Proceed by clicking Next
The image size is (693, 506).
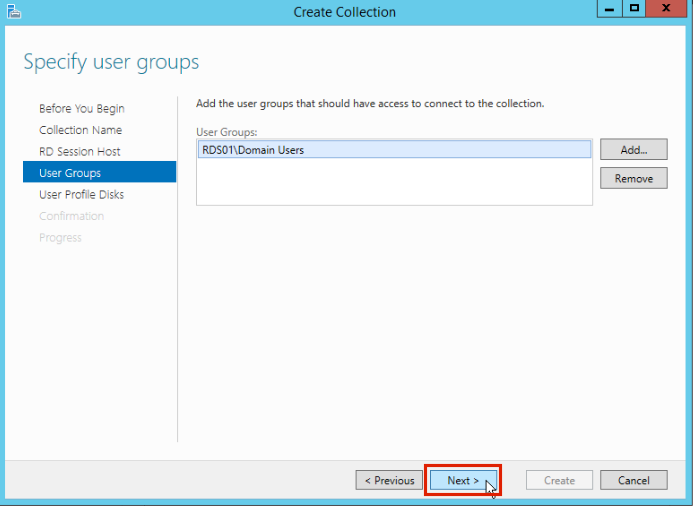click(462, 480)
